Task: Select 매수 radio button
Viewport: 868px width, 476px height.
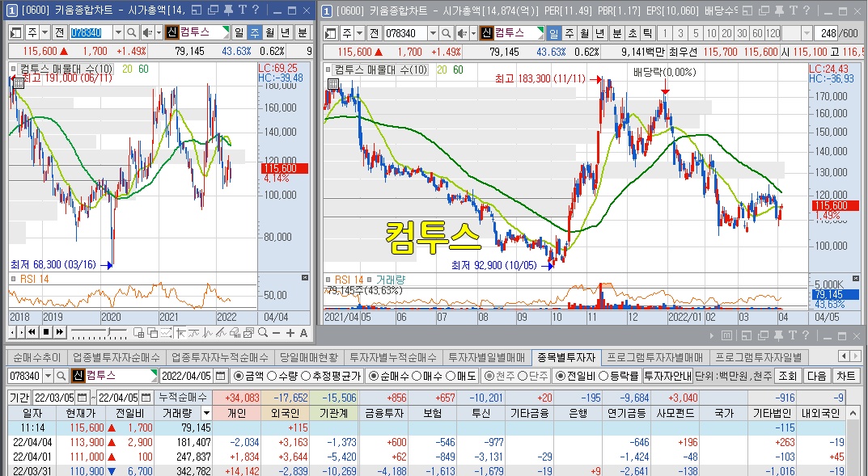Action: [417, 376]
